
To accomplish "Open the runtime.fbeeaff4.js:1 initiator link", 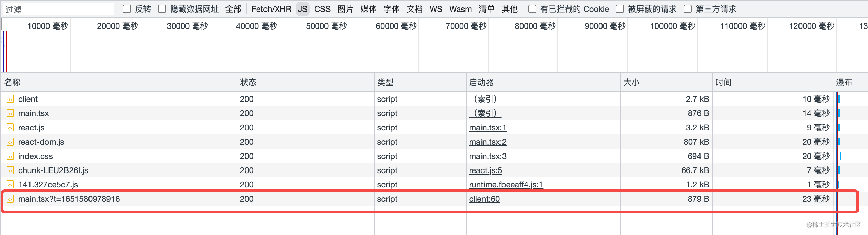I will [506, 185].
